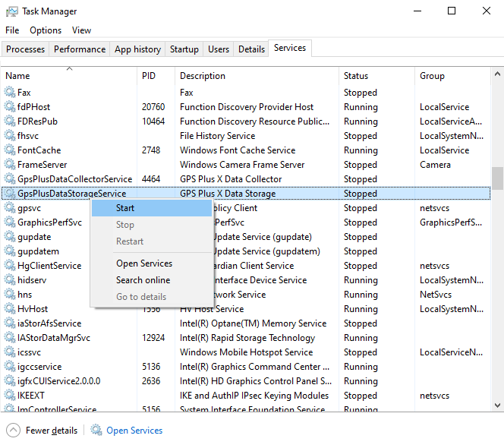Click the gear icon beside FontCache service
The height and width of the screenshot is (448, 504).
10,150
